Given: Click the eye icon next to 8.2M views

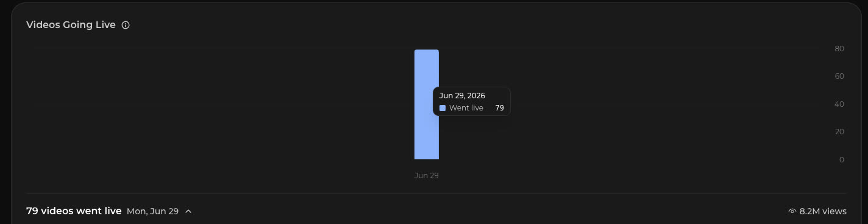Looking at the screenshot, I should point(792,211).
